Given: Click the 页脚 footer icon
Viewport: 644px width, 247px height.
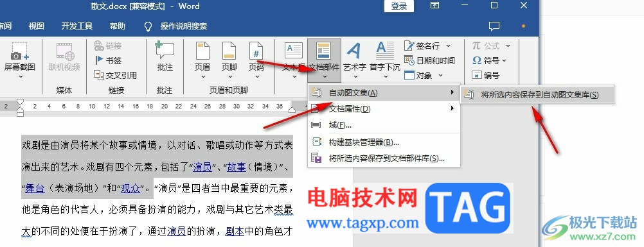Looking at the screenshot, I should click(229, 51).
